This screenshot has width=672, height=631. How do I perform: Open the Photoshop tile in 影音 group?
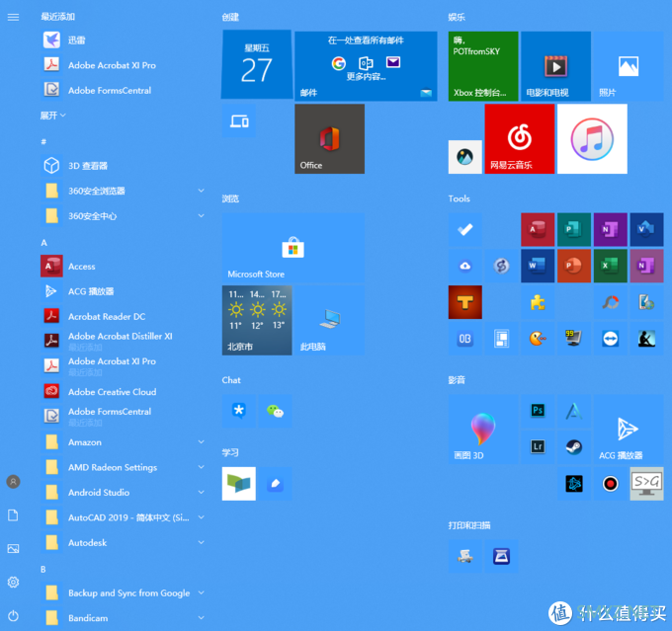tap(538, 411)
